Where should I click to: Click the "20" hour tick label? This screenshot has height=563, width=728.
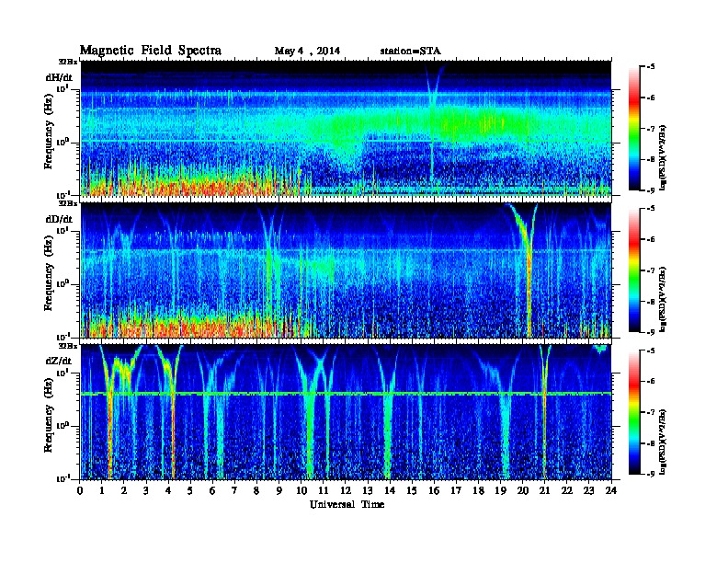click(523, 491)
